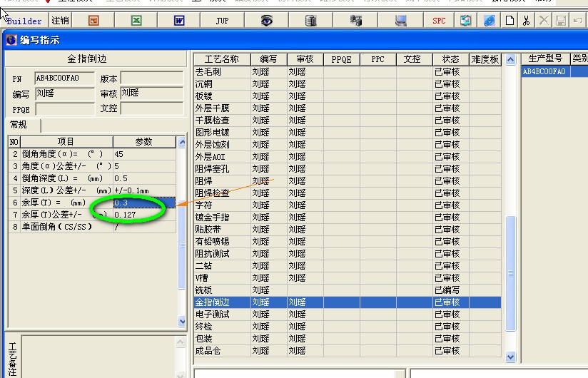The height and width of the screenshot is (378, 588).
Task: Select the V槽 process row
Action: pos(348,278)
